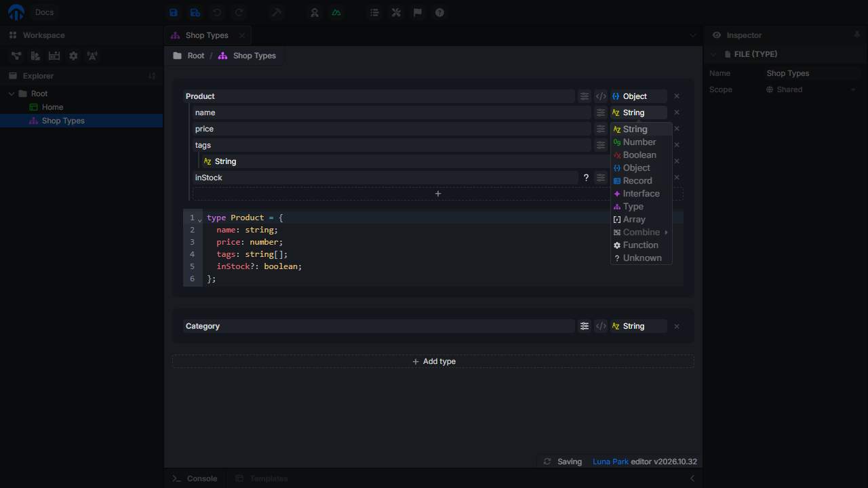The image size is (868, 488).
Task: Choose Number from the type list
Action: 642,142
